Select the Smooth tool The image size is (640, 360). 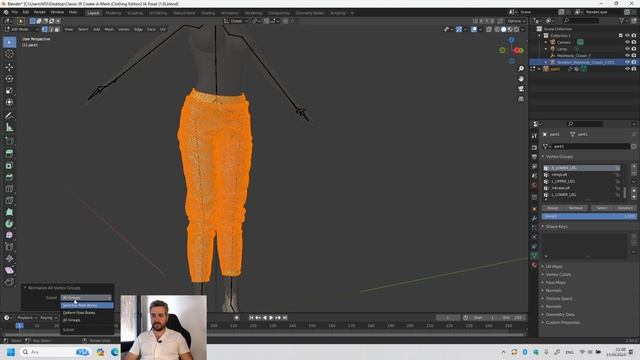pyautogui.click(x=9, y=236)
